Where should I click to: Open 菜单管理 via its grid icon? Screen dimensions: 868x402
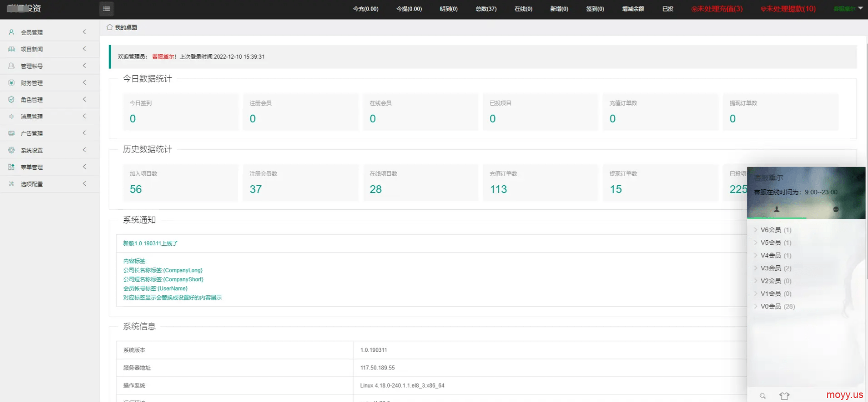point(11,167)
